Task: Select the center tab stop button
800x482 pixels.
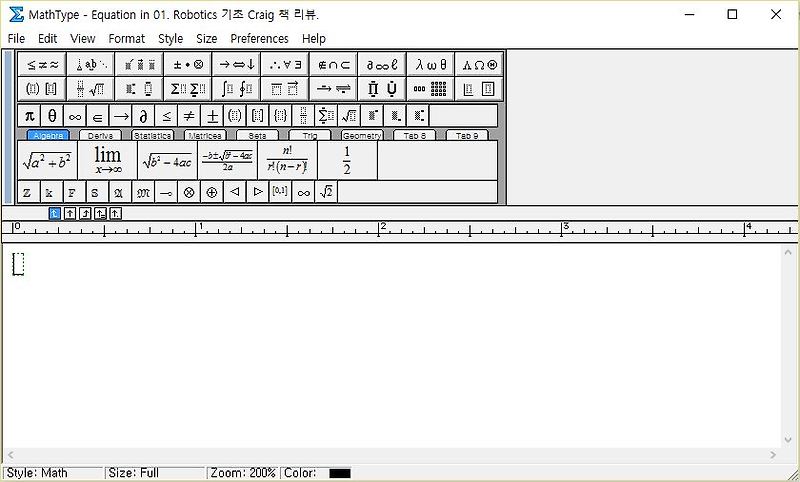Action: point(70,214)
